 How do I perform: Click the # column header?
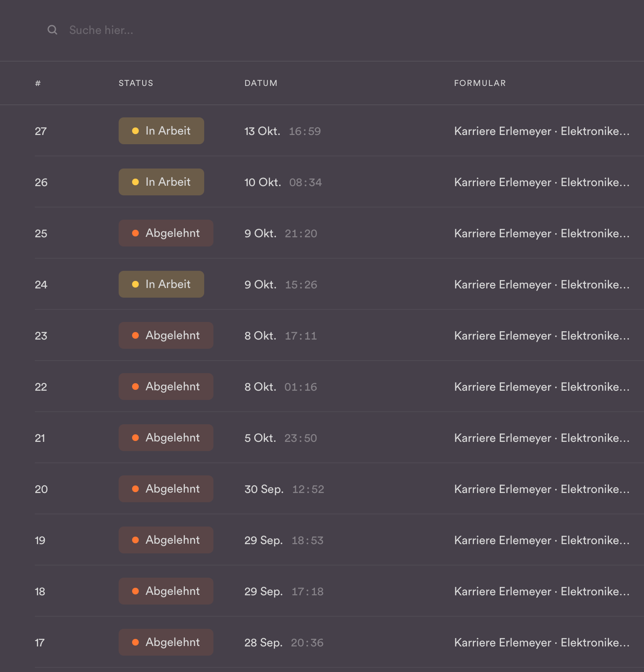tap(38, 83)
